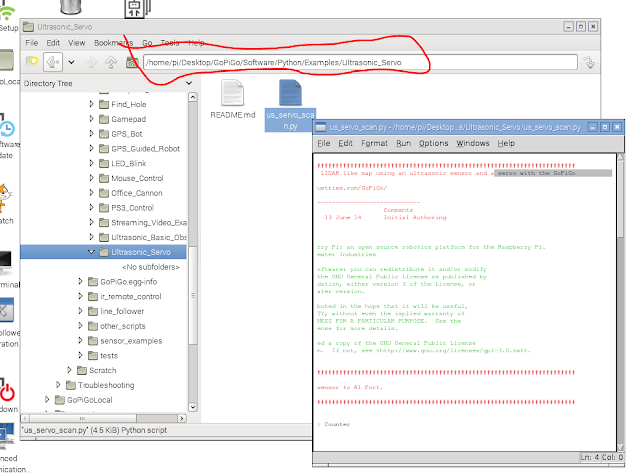Screen dimensions: 640x476
Task: Select Streaming_Video_Exa folder in tree
Action: [x=149, y=222]
